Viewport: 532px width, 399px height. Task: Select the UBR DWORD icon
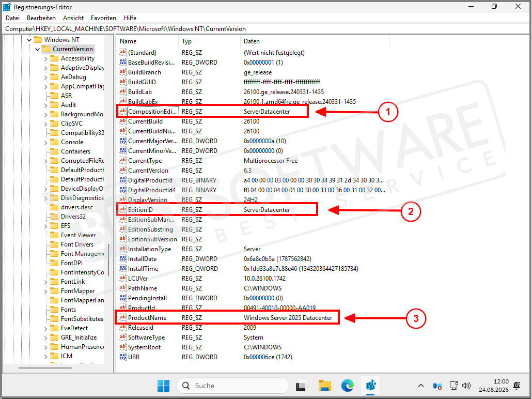[123, 357]
